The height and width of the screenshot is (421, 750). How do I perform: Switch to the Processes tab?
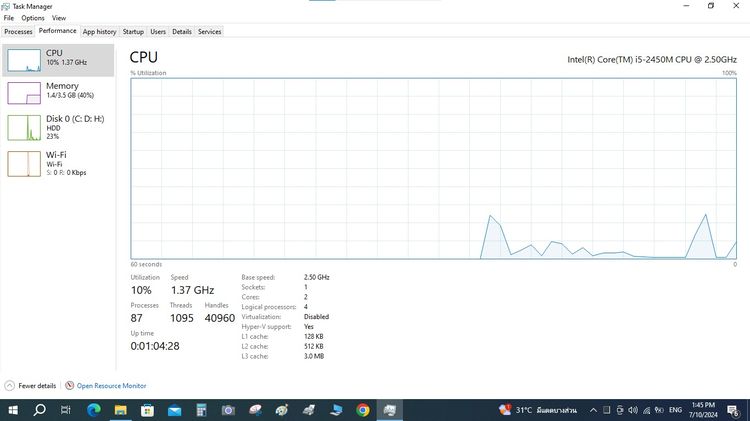tap(18, 32)
